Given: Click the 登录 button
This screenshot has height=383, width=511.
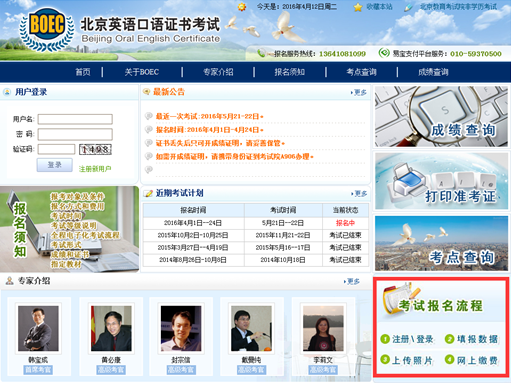Looking at the screenshot, I should (55, 165).
